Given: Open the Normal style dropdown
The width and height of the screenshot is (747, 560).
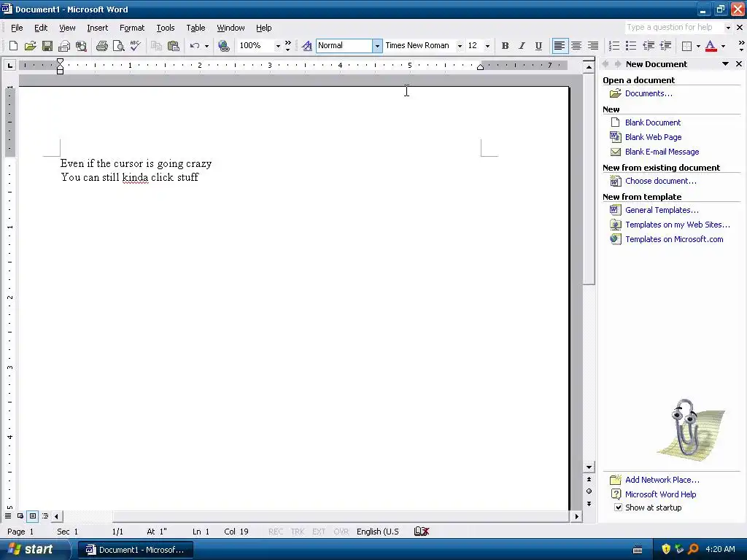Looking at the screenshot, I should 377,46.
